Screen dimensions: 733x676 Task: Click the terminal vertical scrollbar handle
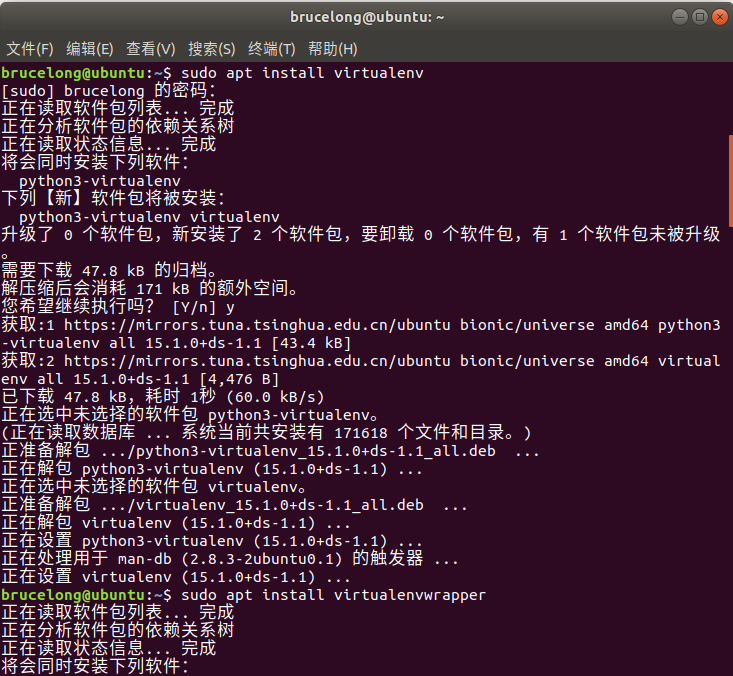click(x=730, y=180)
